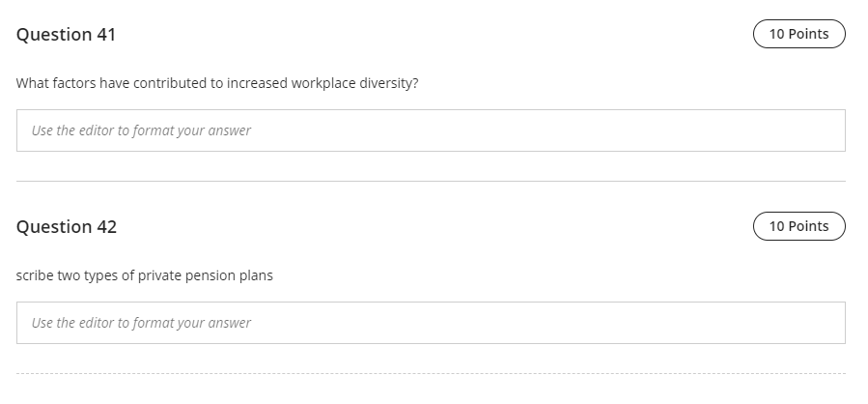Click the Question 41 '10 Points' badge
The height and width of the screenshot is (404, 868).
798,34
